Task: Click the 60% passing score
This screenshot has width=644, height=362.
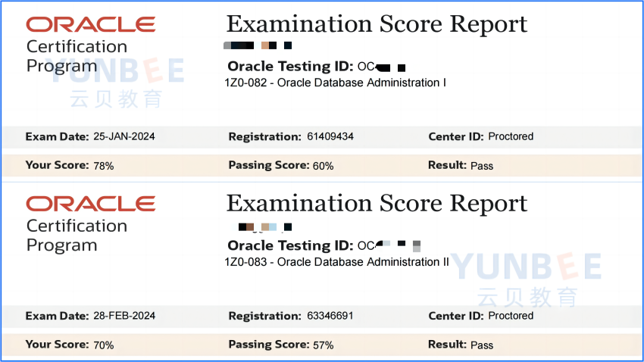Action: [324, 166]
